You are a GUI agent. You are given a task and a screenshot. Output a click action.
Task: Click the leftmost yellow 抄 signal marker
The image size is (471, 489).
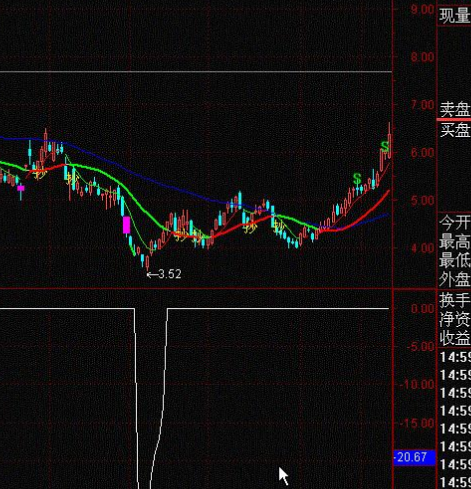pyautogui.click(x=40, y=173)
